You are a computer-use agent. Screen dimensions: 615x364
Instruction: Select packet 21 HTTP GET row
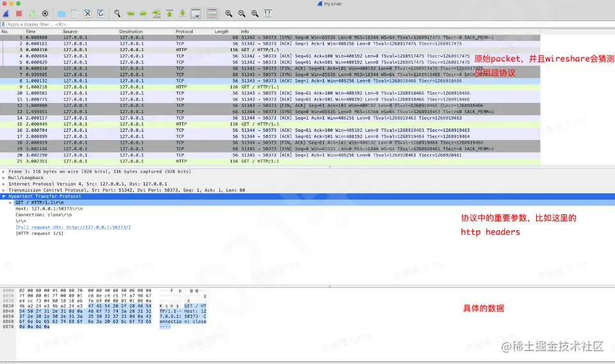coord(270,161)
